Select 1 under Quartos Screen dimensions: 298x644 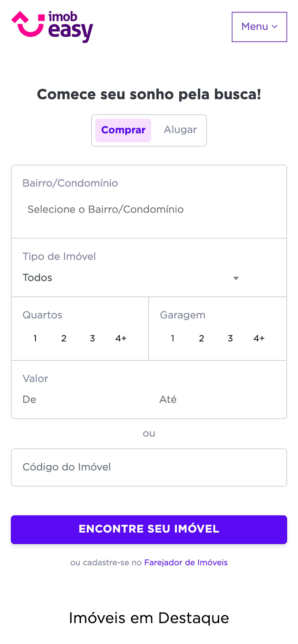coord(35,338)
